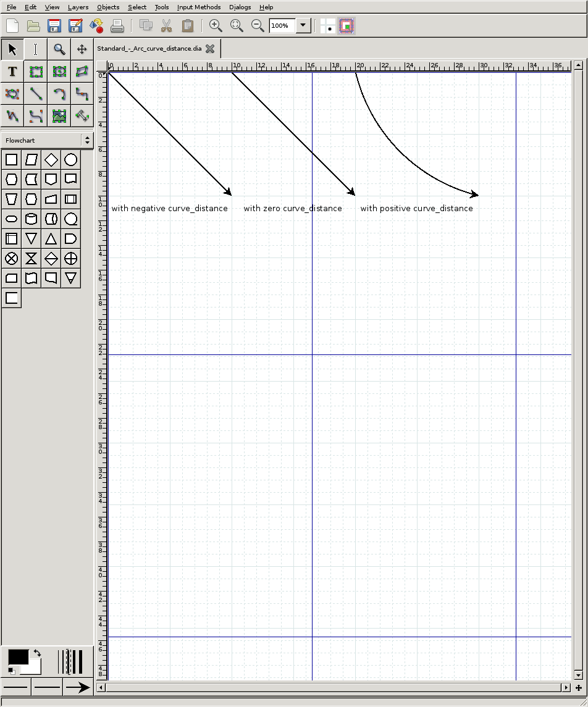Click the white background color swatch
The image size is (588, 707).
click(x=35, y=669)
